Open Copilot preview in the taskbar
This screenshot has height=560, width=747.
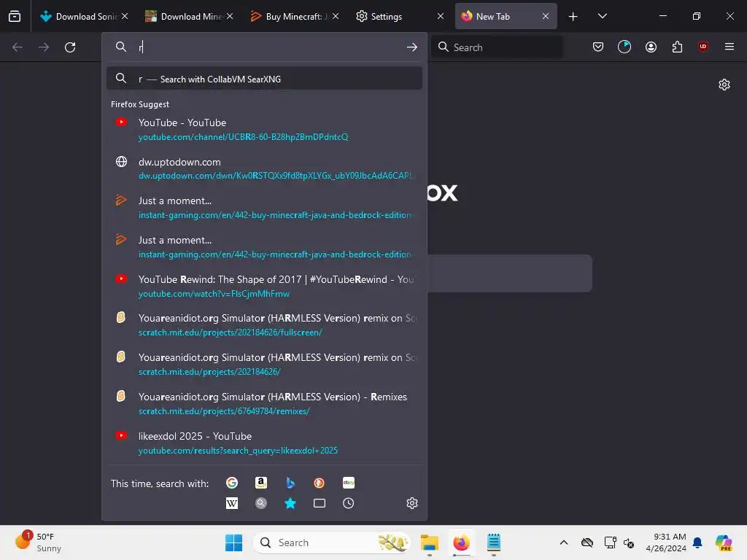pos(724,542)
